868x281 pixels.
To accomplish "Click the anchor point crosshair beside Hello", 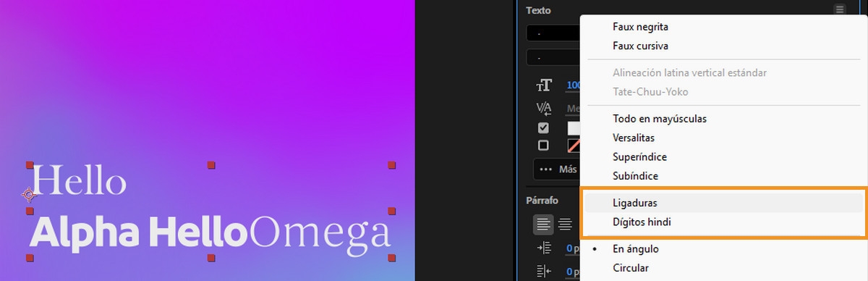I will click(x=29, y=194).
